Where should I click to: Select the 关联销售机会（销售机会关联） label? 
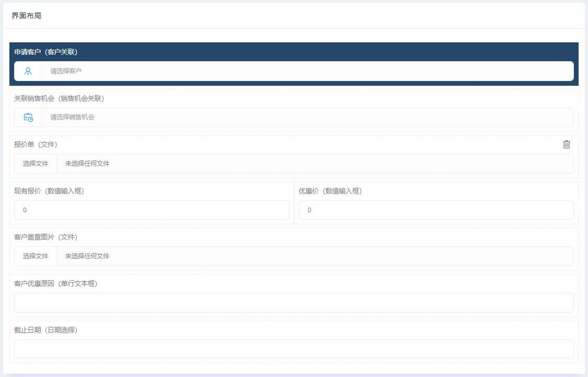click(59, 98)
